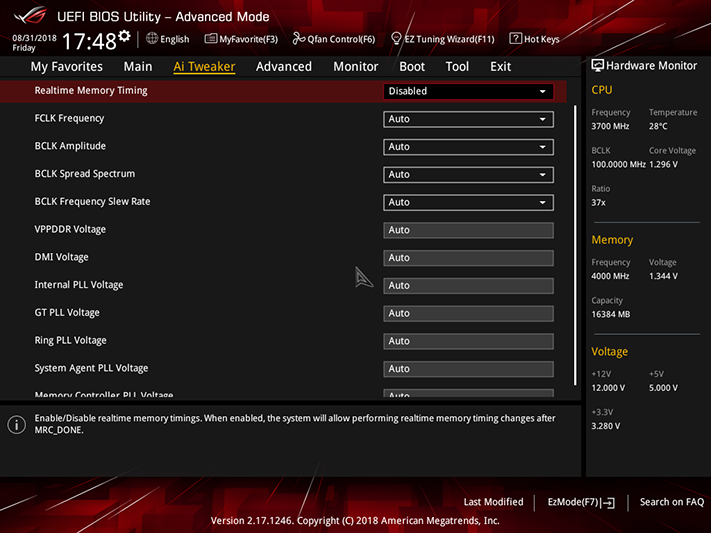The image size is (711, 533).
Task: Click the memory Capacity 16384 MB value
Action: click(x=611, y=314)
